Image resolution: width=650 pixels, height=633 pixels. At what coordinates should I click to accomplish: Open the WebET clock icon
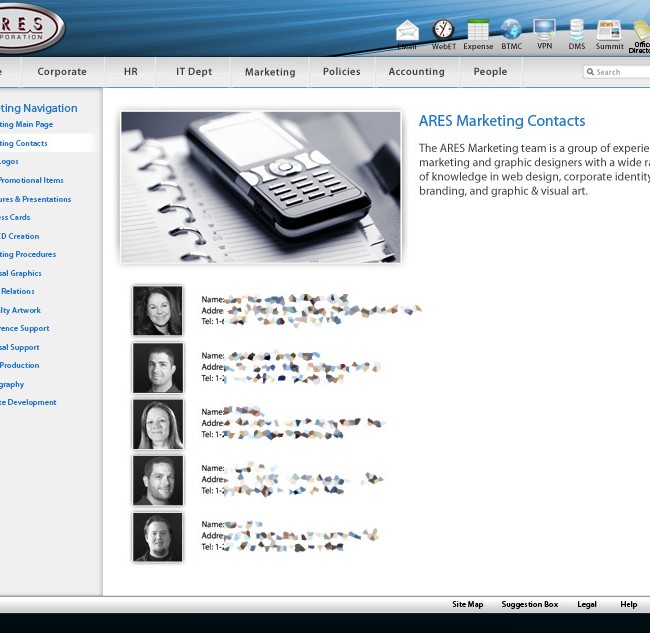click(443, 29)
